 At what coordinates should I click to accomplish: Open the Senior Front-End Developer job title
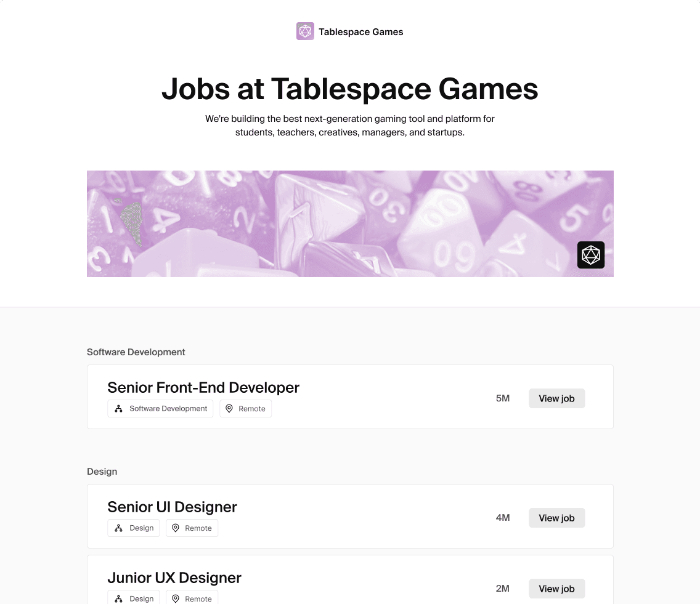pos(203,387)
